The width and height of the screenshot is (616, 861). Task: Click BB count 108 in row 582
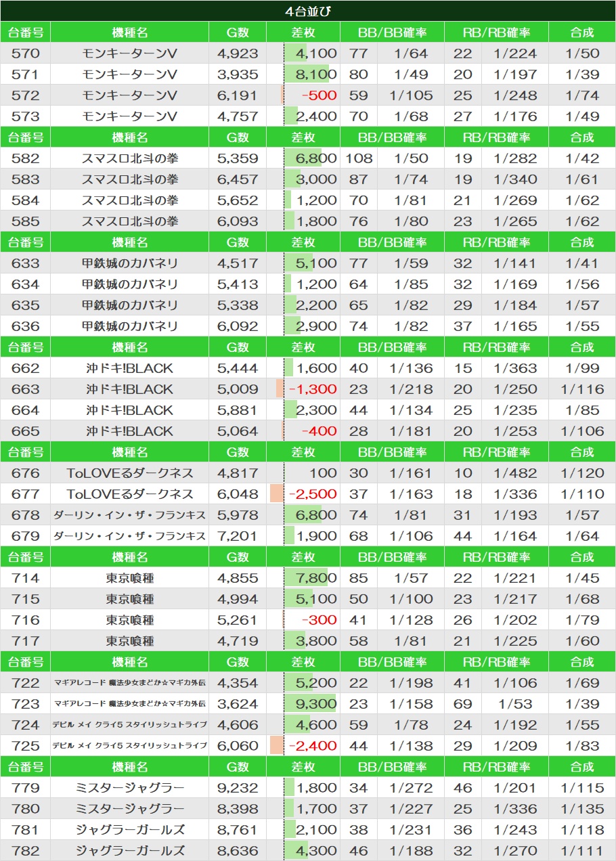(359, 158)
